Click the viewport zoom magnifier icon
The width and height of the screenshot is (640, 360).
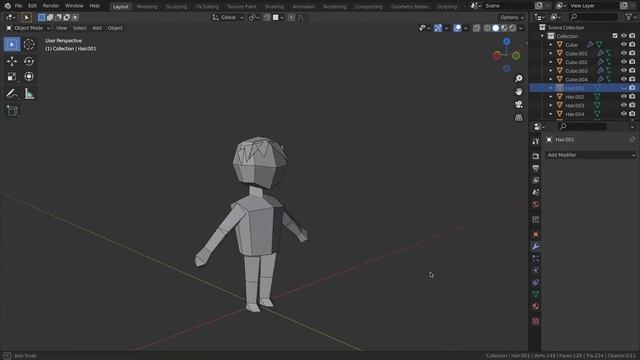click(x=519, y=78)
